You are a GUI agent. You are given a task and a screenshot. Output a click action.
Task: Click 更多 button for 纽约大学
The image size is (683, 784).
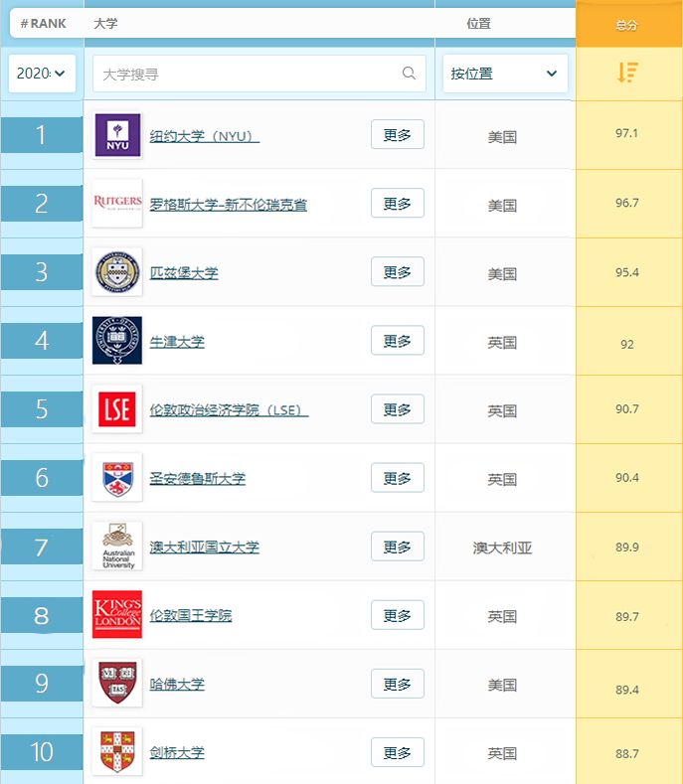(398, 134)
